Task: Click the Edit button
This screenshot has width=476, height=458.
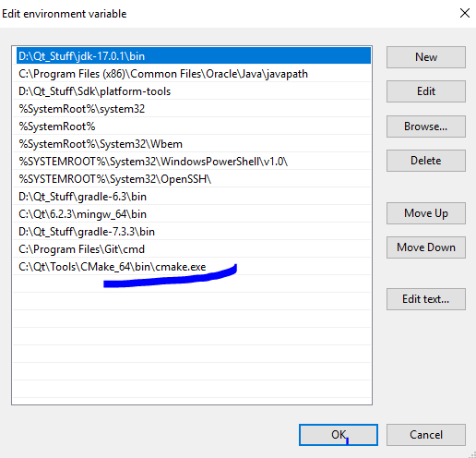Action: (426, 91)
